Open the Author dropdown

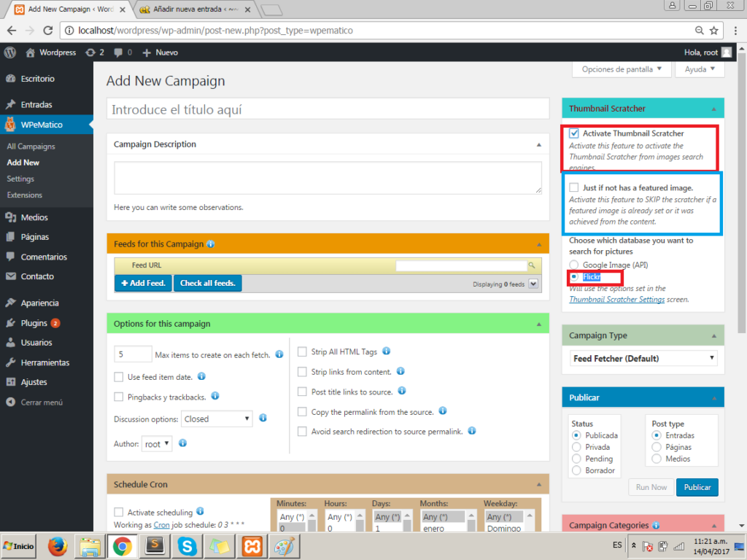click(x=157, y=444)
